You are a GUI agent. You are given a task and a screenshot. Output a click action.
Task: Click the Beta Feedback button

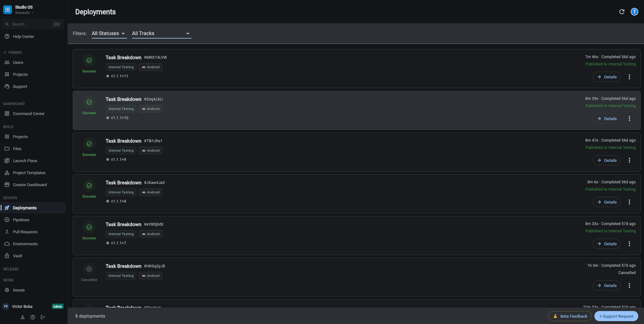(570, 316)
